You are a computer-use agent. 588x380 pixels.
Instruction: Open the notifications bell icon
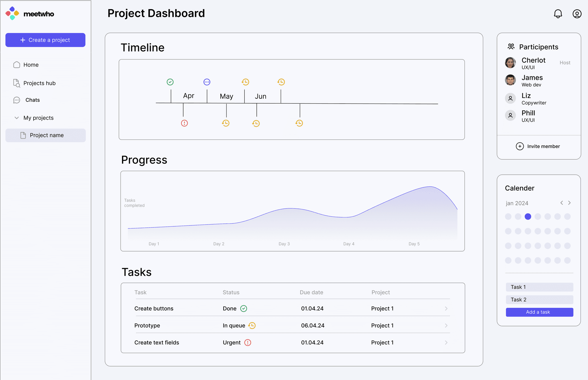pos(558,14)
